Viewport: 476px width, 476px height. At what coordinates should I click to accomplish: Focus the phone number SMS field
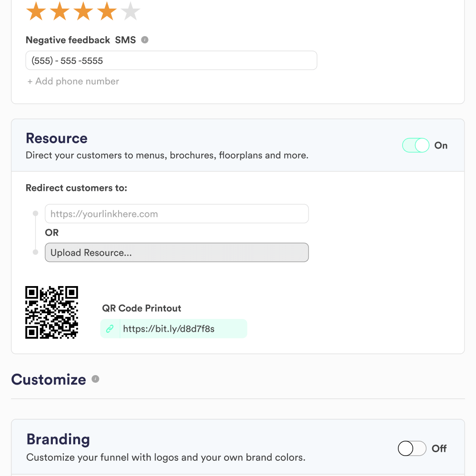(x=171, y=60)
